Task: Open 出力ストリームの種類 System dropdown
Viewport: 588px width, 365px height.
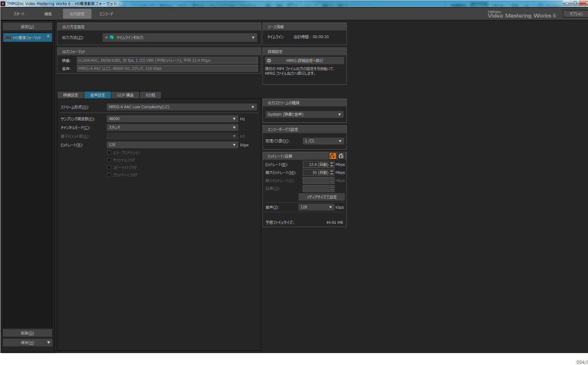Action: (x=304, y=115)
